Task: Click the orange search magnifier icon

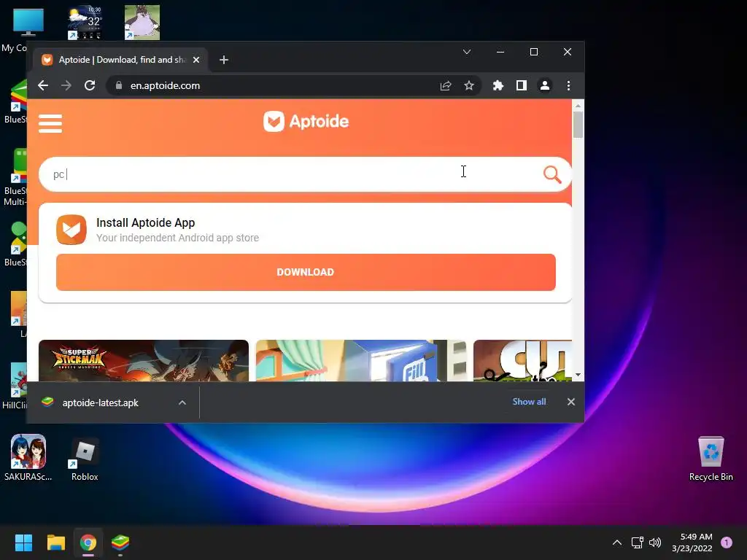Action: [x=552, y=174]
